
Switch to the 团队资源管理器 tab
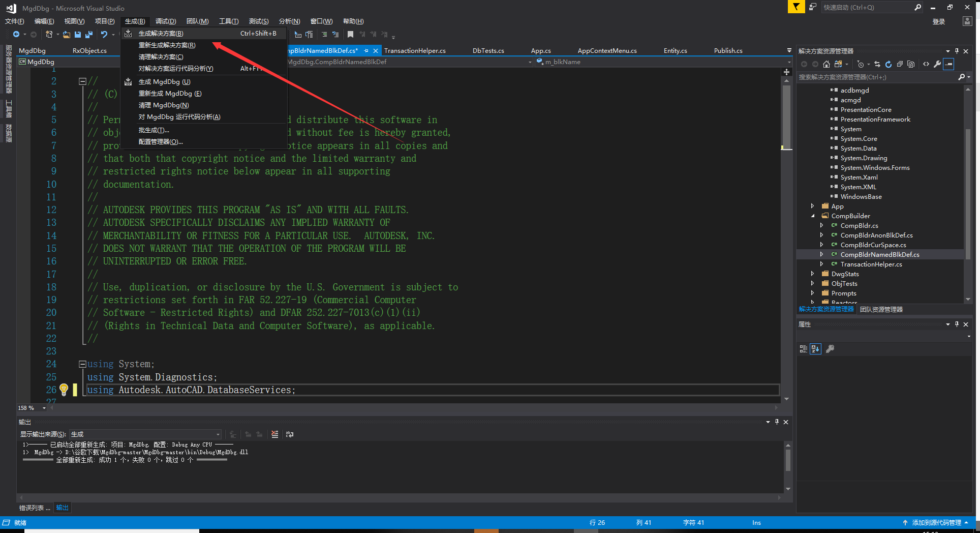point(881,309)
